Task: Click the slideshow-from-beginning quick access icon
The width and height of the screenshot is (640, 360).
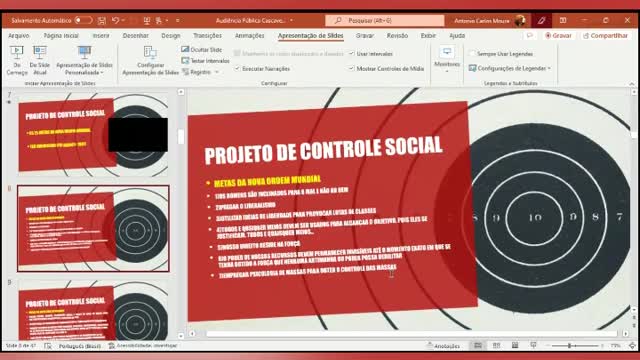Action: 147,20
